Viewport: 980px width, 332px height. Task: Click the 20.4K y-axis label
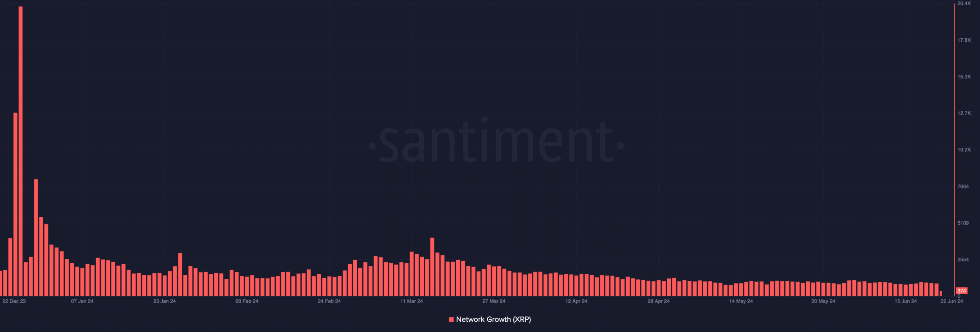tap(964, 3)
